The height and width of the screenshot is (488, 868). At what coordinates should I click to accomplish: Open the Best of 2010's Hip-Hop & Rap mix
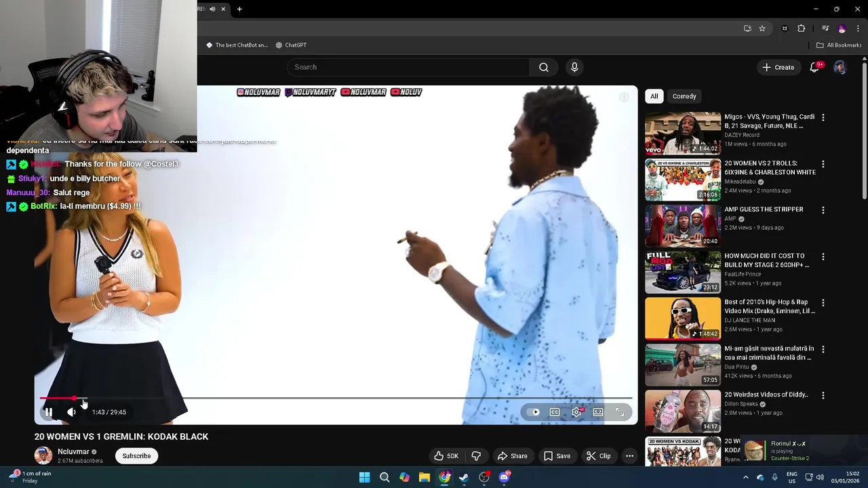click(x=683, y=319)
